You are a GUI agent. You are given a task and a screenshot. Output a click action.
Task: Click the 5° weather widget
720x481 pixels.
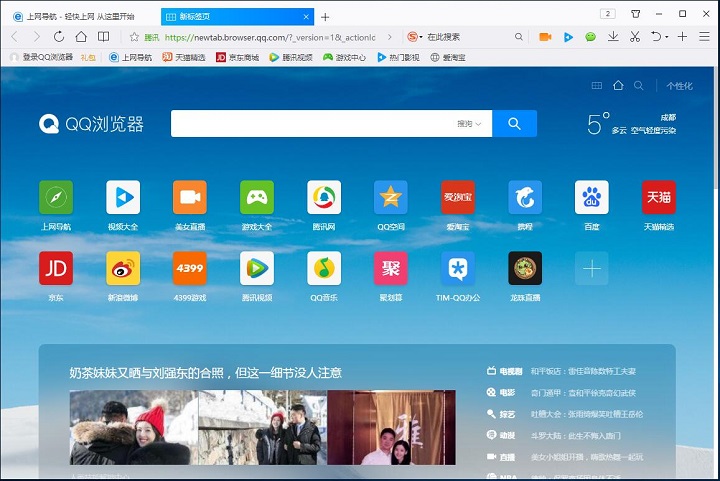[x=631, y=123]
